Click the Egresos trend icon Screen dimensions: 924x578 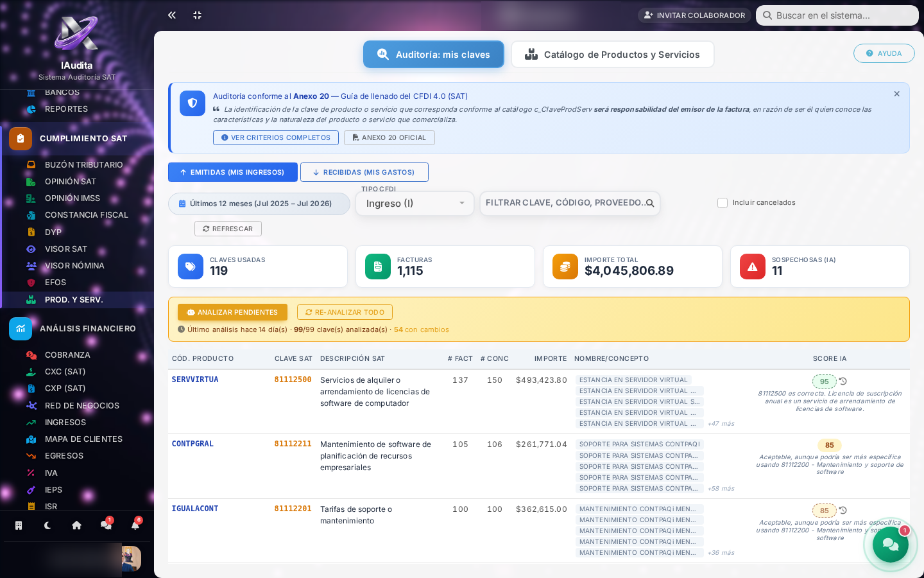(31, 455)
